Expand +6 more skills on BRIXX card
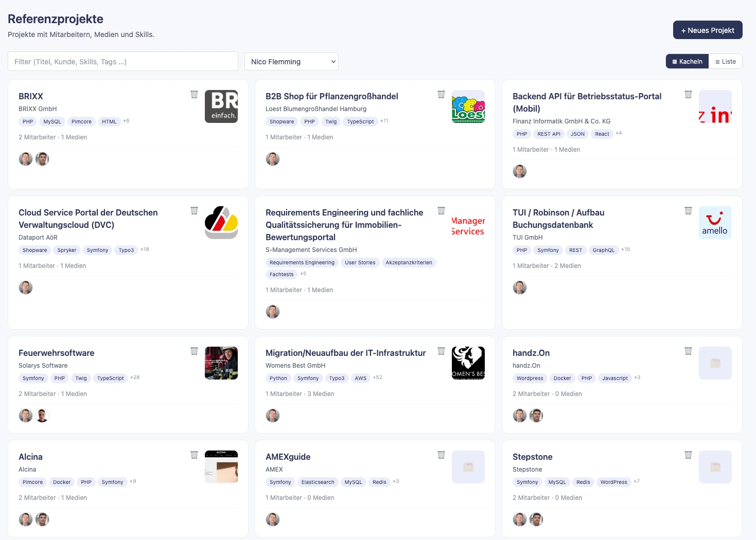Screen dimensions: 756x540 pos(126,121)
